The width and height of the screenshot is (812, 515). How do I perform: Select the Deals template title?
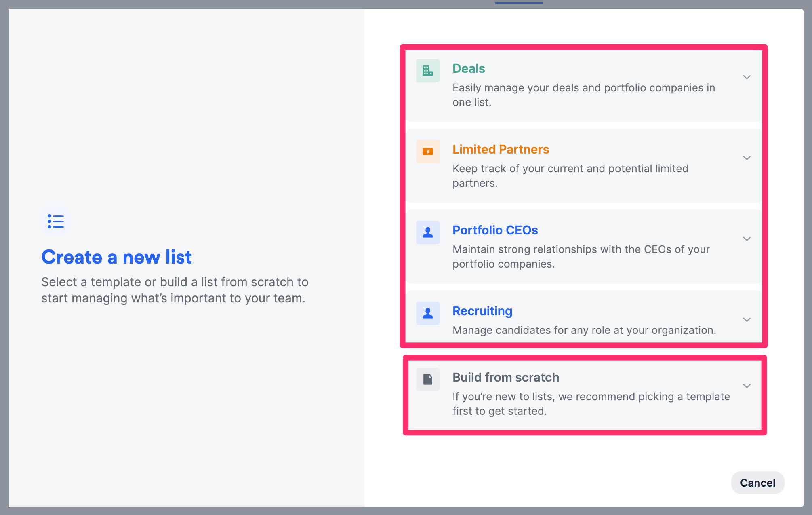point(468,68)
